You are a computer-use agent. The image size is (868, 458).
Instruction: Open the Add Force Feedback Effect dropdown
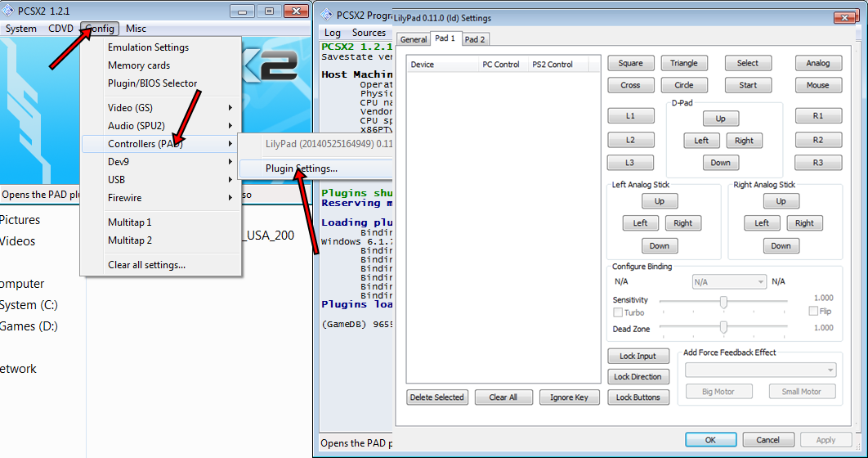761,370
